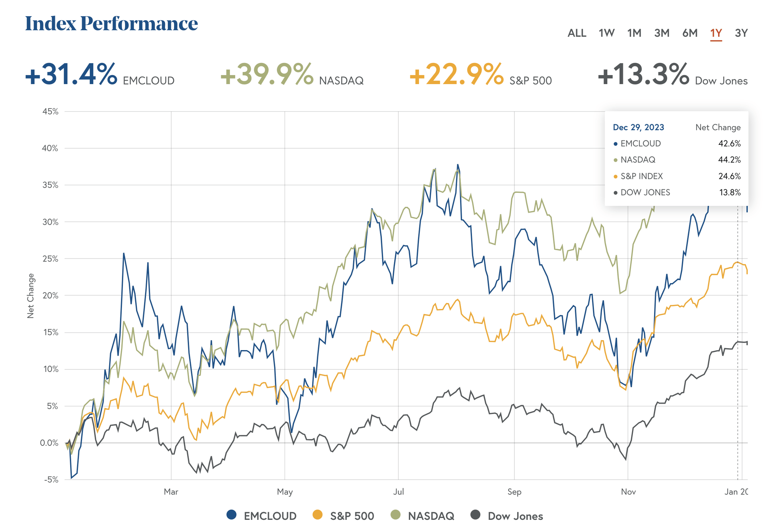Switch to the 1W time range
Screen dimensions: 768x532
(x=606, y=33)
